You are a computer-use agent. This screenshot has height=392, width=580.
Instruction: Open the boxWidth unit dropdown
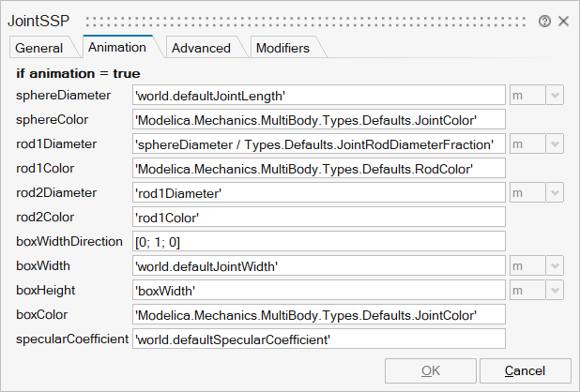coord(555,265)
